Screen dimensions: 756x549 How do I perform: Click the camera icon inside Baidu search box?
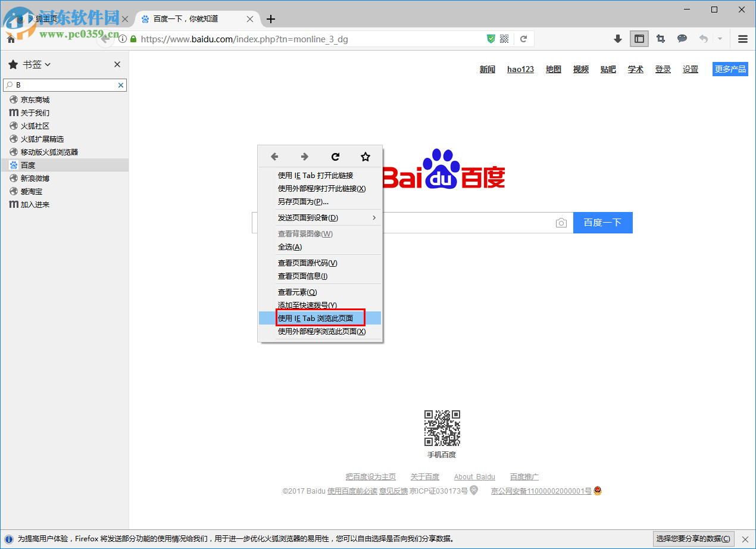561,222
